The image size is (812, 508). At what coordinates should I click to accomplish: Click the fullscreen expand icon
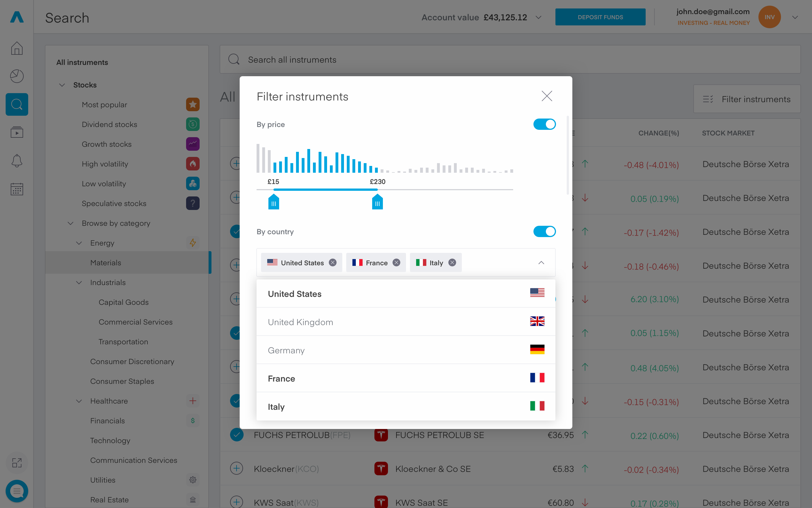coord(17,463)
